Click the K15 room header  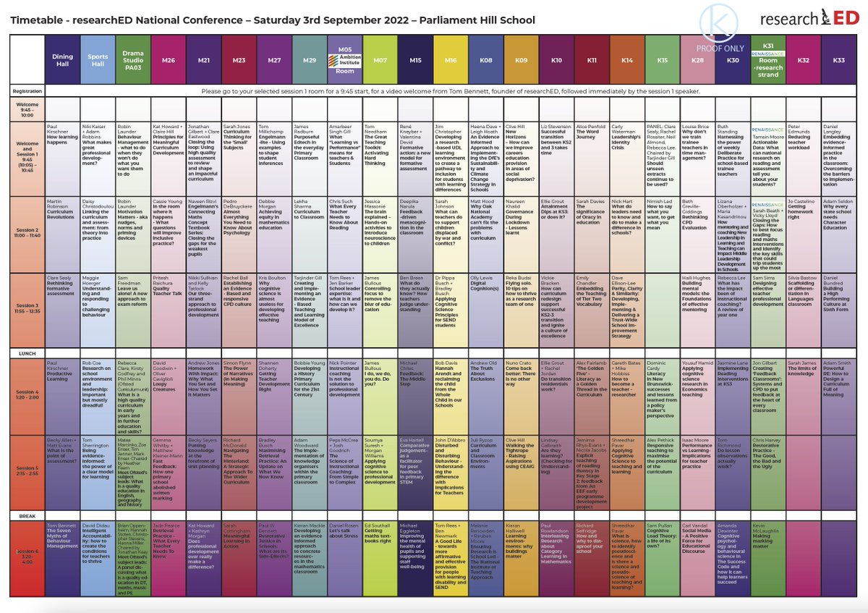662,60
